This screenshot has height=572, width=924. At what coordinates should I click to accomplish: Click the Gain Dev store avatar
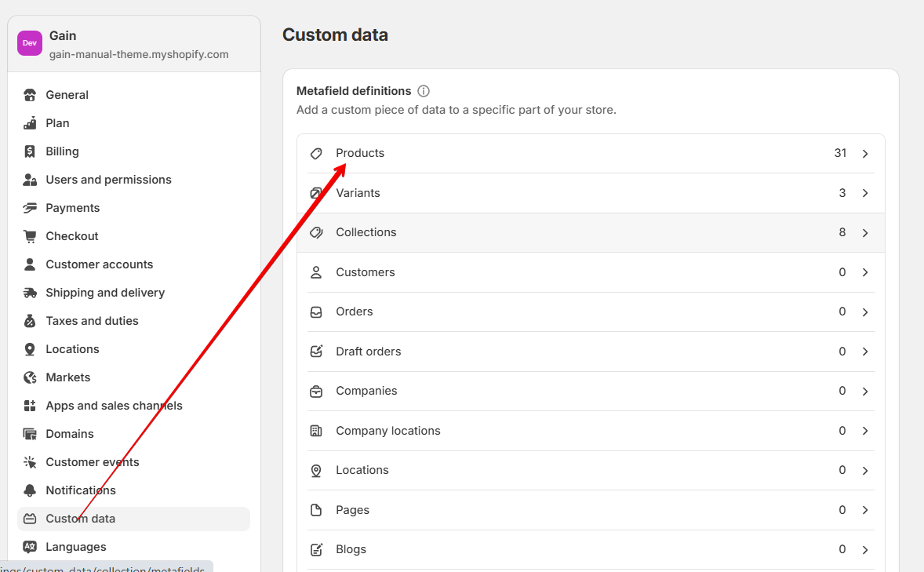tap(30, 43)
